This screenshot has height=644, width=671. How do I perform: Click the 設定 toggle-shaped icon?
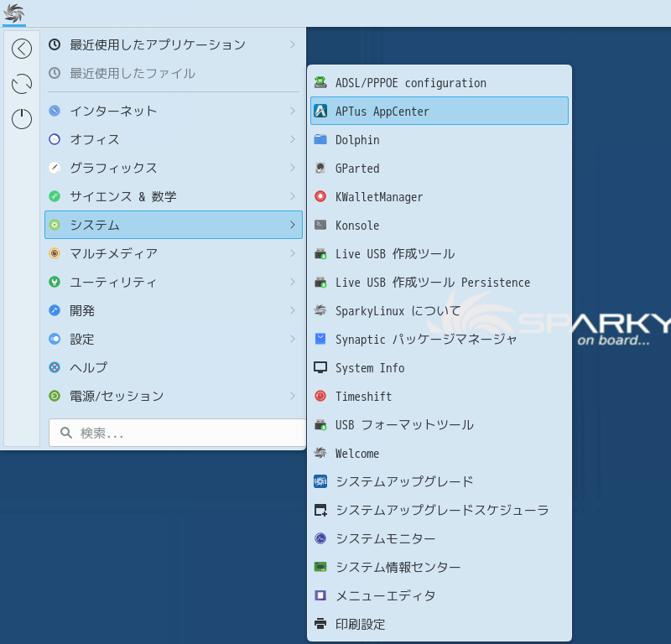[x=55, y=339]
